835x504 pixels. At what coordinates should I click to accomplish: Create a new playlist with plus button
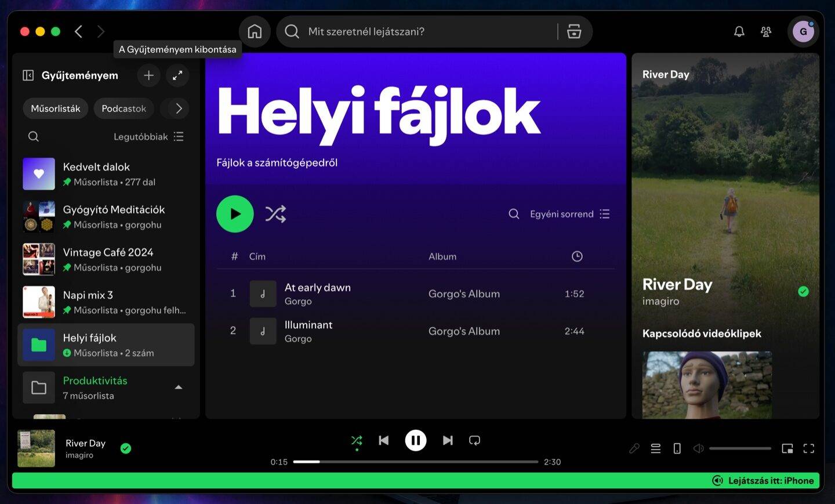click(x=149, y=75)
